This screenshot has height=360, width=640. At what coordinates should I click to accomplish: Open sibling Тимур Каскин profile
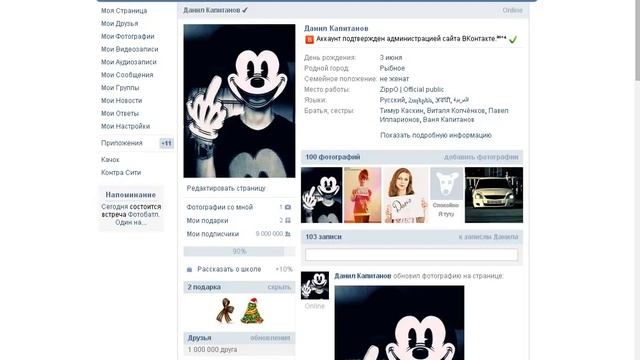[401, 111]
